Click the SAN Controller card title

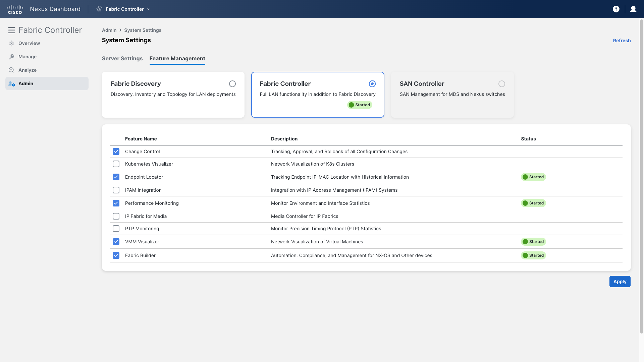[x=422, y=84]
